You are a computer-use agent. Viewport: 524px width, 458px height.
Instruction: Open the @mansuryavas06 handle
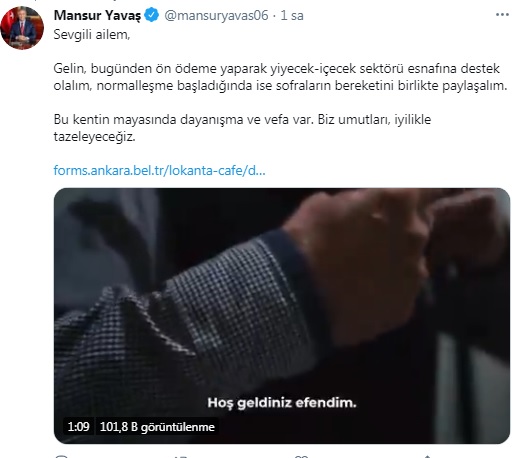(216, 15)
